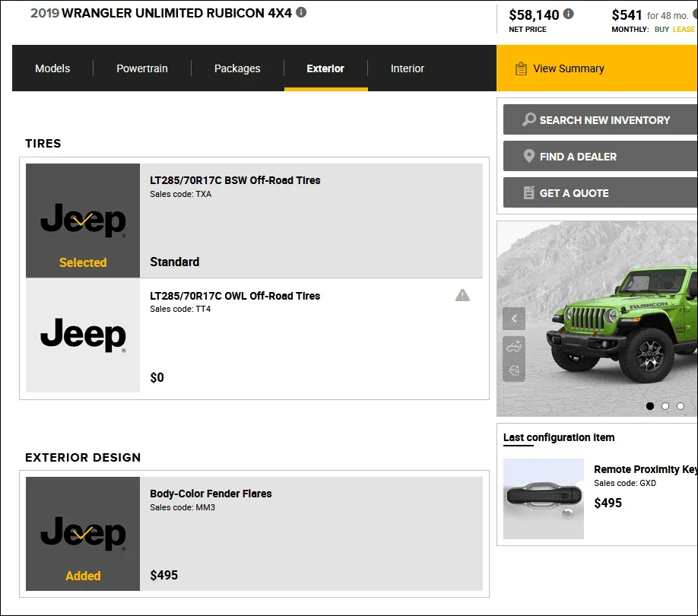
Task: Click the Remote Proximity Key door handle thumbnail
Action: pos(544,498)
